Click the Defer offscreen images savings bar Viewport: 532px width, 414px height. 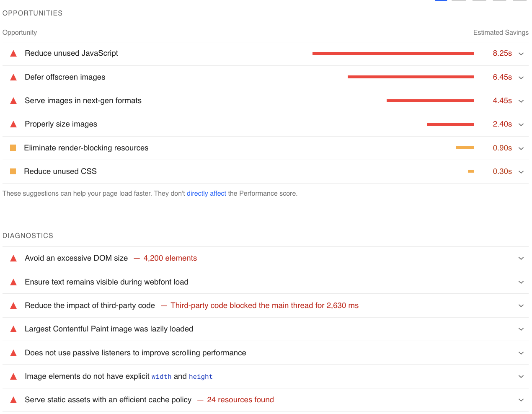point(411,77)
